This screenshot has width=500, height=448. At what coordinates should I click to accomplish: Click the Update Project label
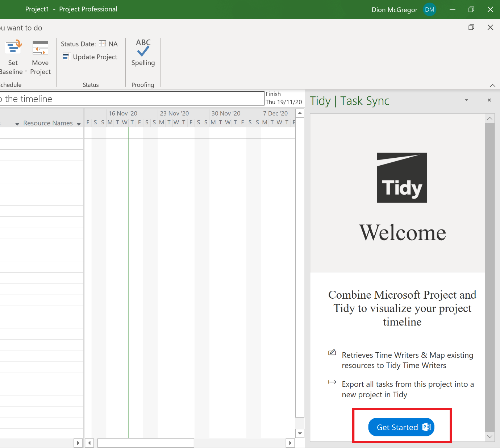click(95, 57)
